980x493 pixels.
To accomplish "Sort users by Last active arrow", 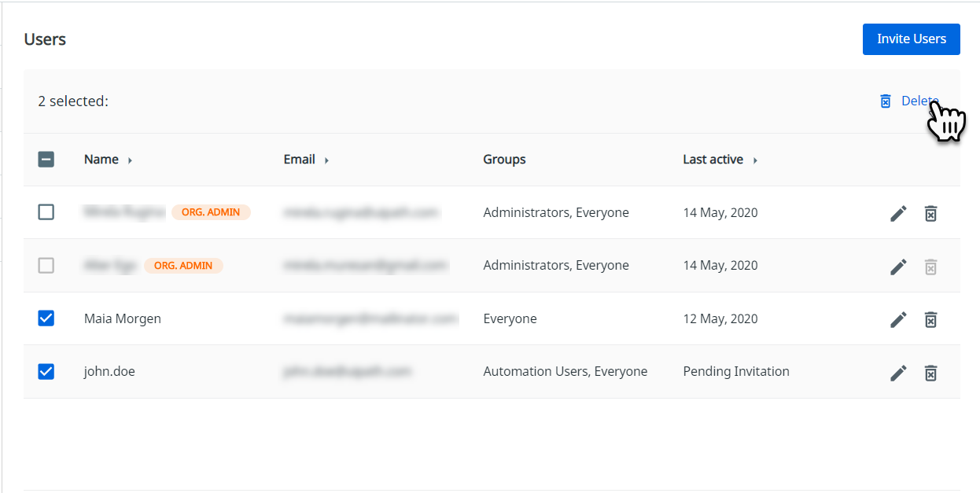I will coord(755,160).
